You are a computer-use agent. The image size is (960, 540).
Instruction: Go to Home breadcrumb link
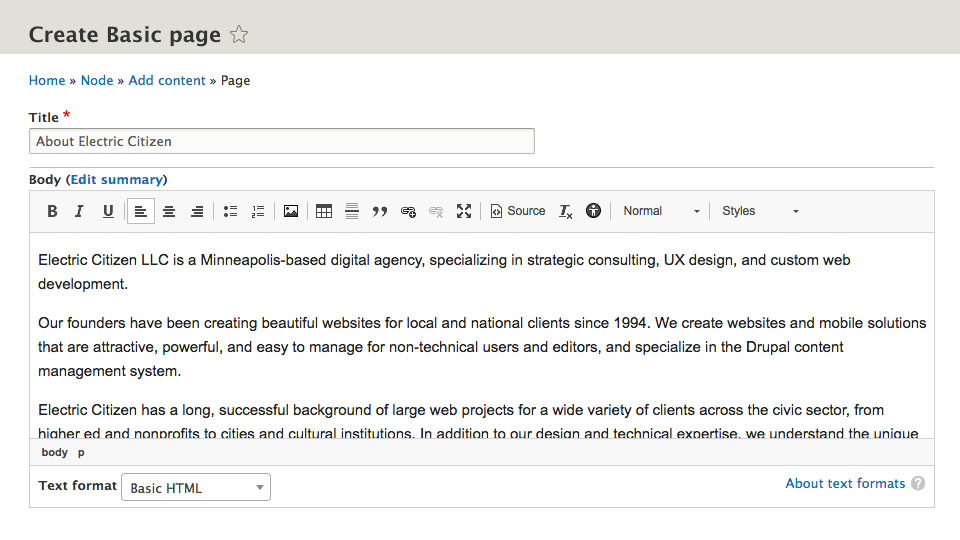pos(47,80)
